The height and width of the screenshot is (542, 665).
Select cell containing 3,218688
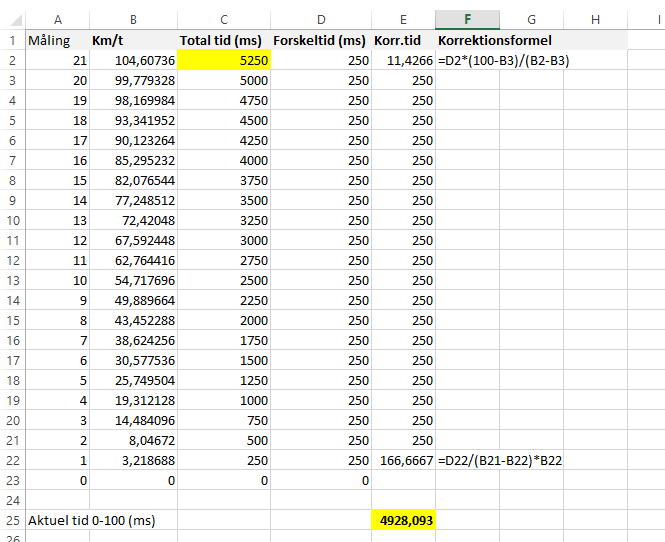[133, 460]
